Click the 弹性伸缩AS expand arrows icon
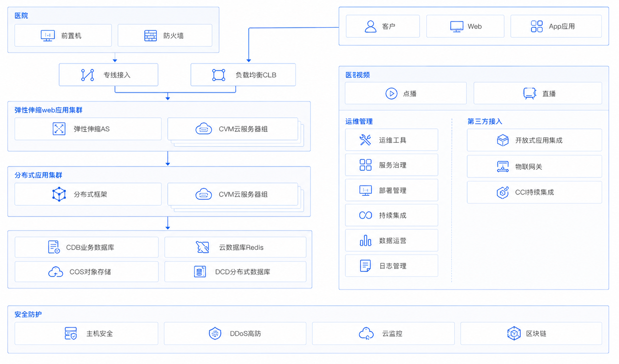The height and width of the screenshot is (364, 619). pyautogui.click(x=59, y=129)
